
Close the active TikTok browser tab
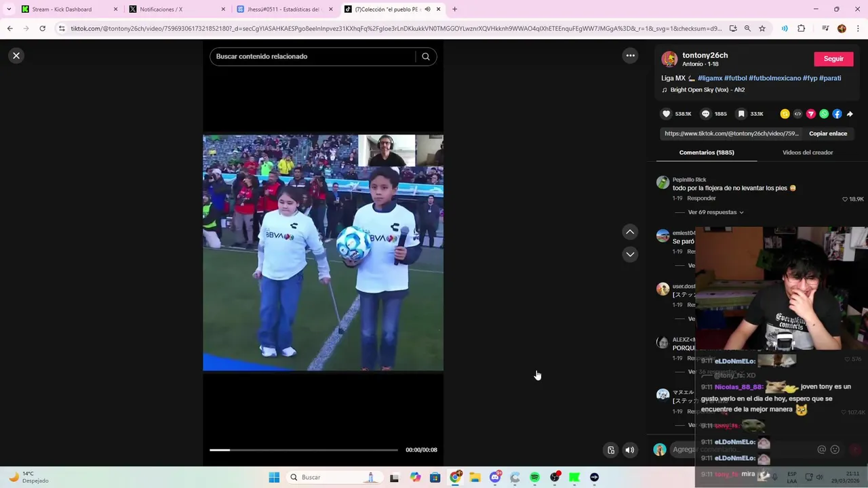pyautogui.click(x=439, y=9)
